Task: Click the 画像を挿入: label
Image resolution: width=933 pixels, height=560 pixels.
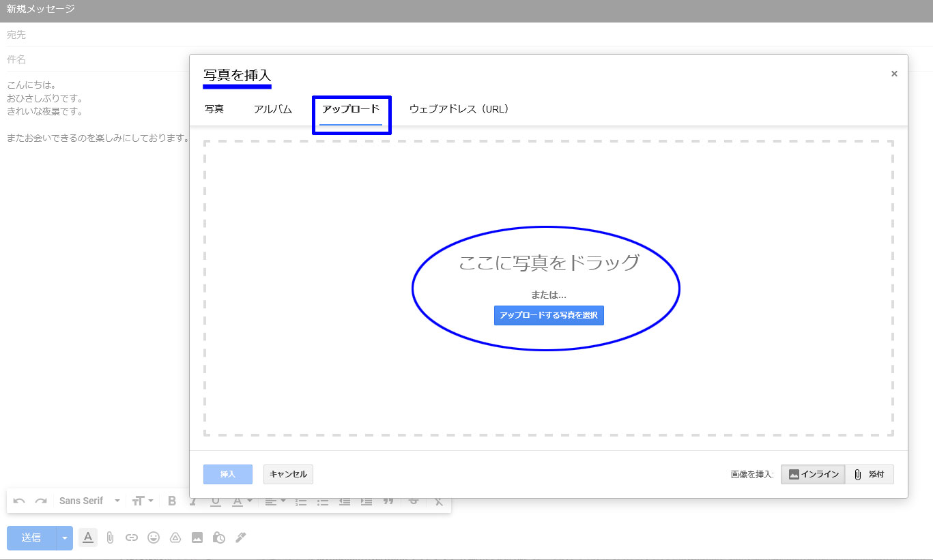Action: (752, 475)
